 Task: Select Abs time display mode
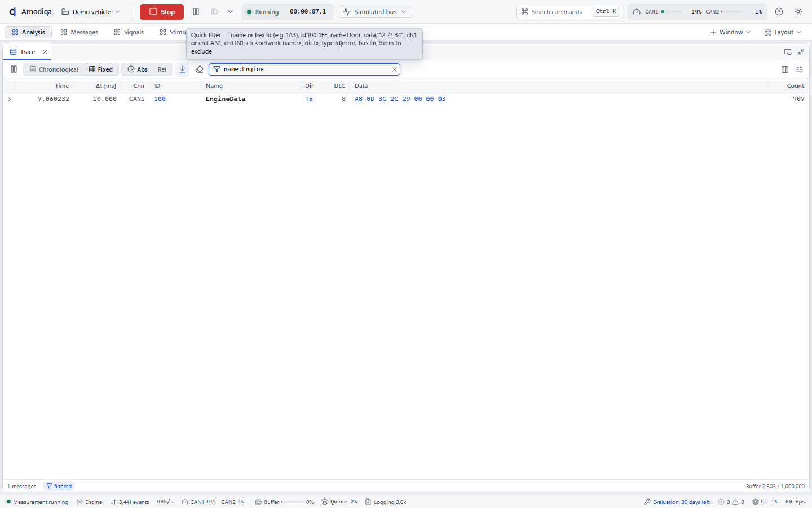tap(138, 69)
